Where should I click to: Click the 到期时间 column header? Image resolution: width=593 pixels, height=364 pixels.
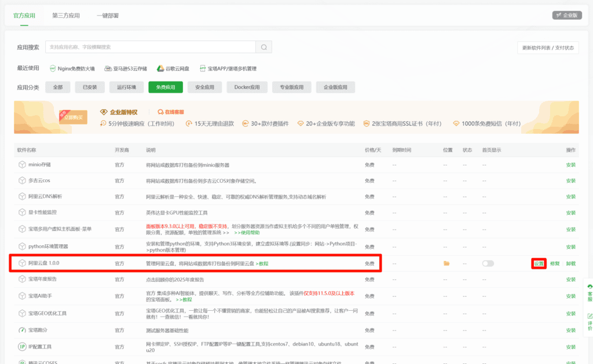click(402, 150)
